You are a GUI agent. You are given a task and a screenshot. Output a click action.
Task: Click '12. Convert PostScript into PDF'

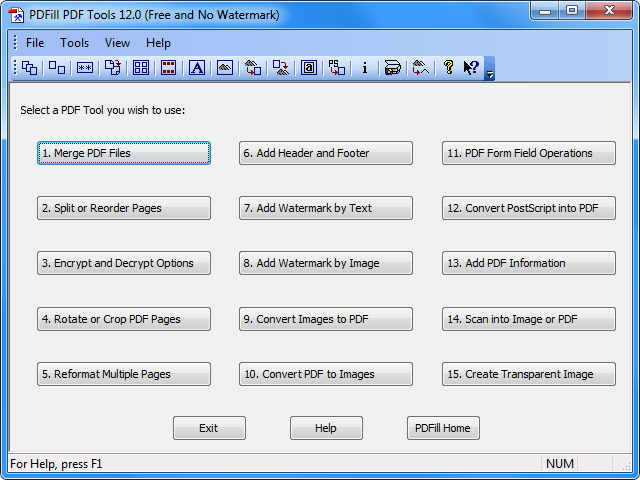pyautogui.click(x=529, y=208)
